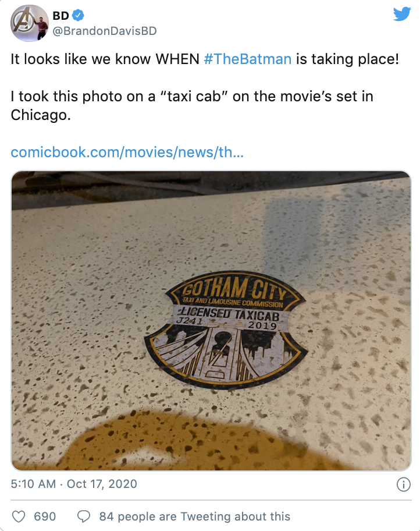The height and width of the screenshot is (531, 420).
Task: Click the 5:10 AM time
Action: (33, 484)
